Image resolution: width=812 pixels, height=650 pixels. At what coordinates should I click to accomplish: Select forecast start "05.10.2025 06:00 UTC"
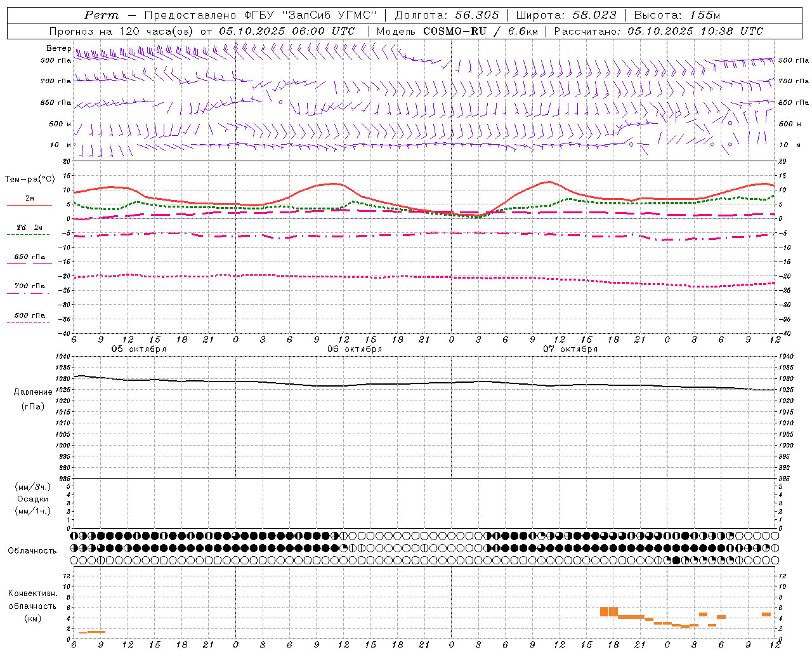point(287,31)
